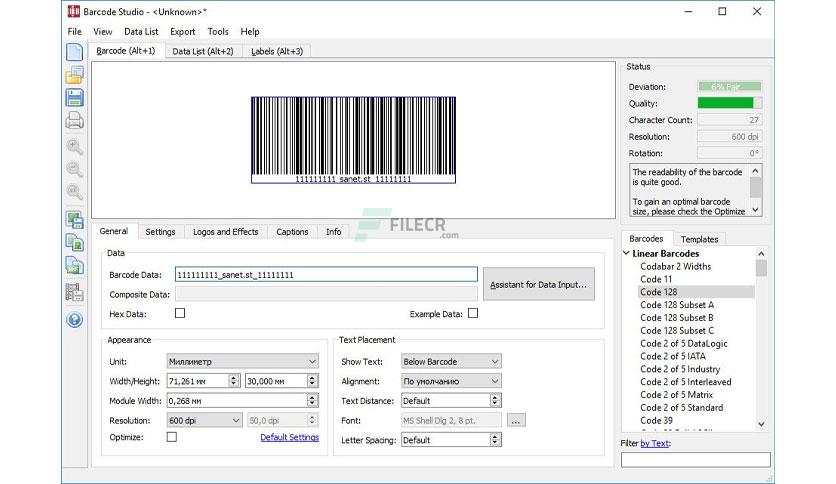
Task: Click scroll down arrow in status message box
Action: pyautogui.click(x=755, y=211)
